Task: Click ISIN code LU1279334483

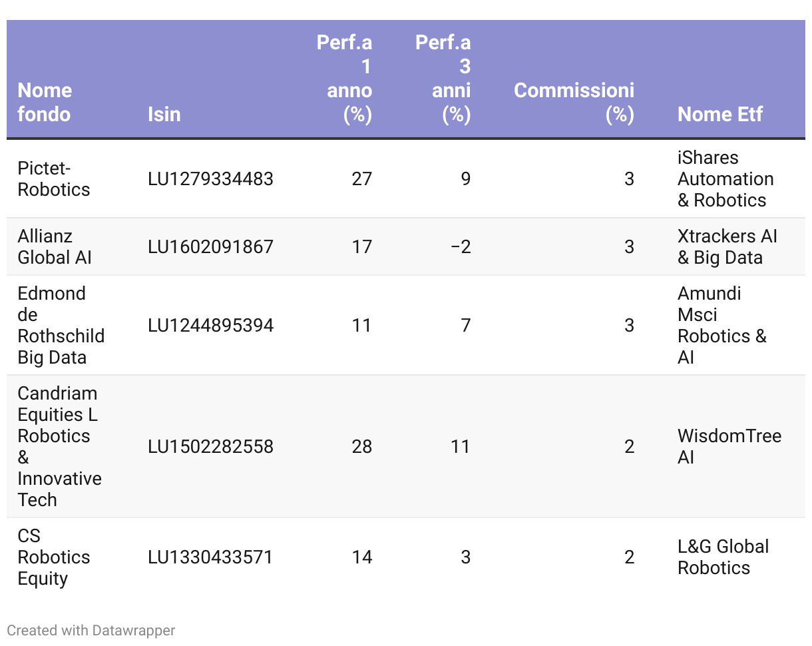Action: tap(210, 179)
